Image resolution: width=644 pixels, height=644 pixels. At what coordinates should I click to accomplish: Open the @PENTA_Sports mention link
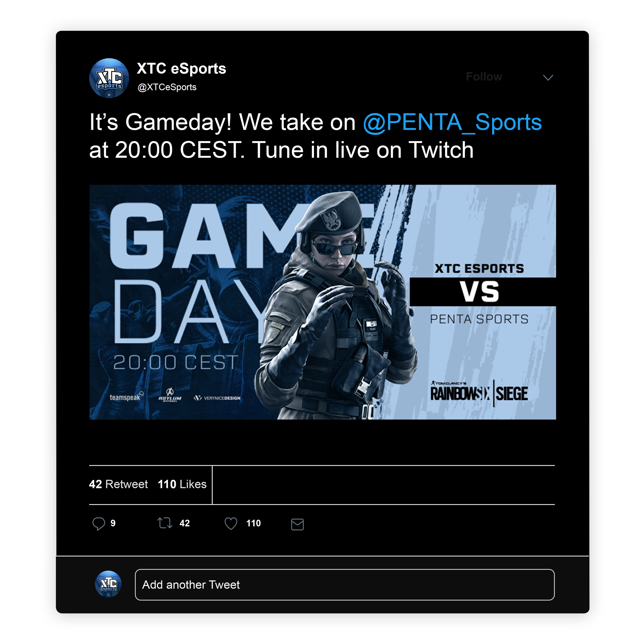click(452, 122)
